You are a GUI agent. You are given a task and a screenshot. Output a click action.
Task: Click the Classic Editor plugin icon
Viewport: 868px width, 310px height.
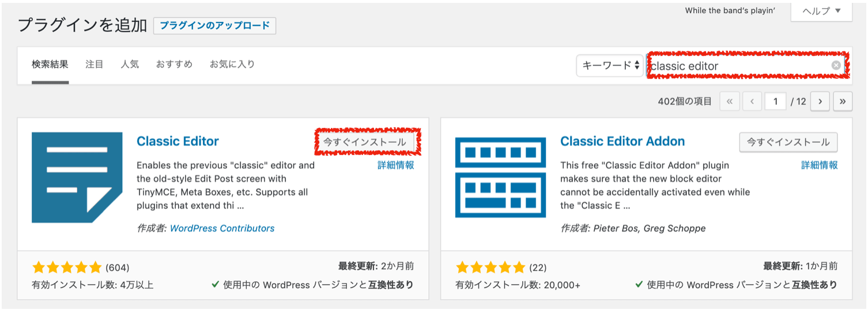tap(77, 177)
